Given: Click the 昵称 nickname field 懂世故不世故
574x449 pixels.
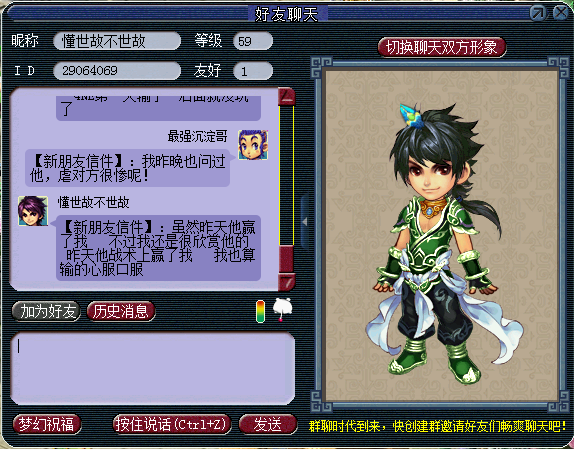Looking at the screenshot, I should tap(117, 41).
